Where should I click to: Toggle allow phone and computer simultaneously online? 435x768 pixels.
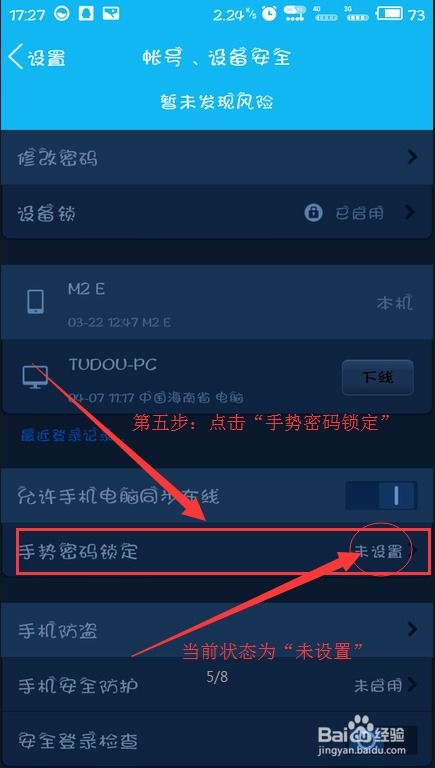381,496
